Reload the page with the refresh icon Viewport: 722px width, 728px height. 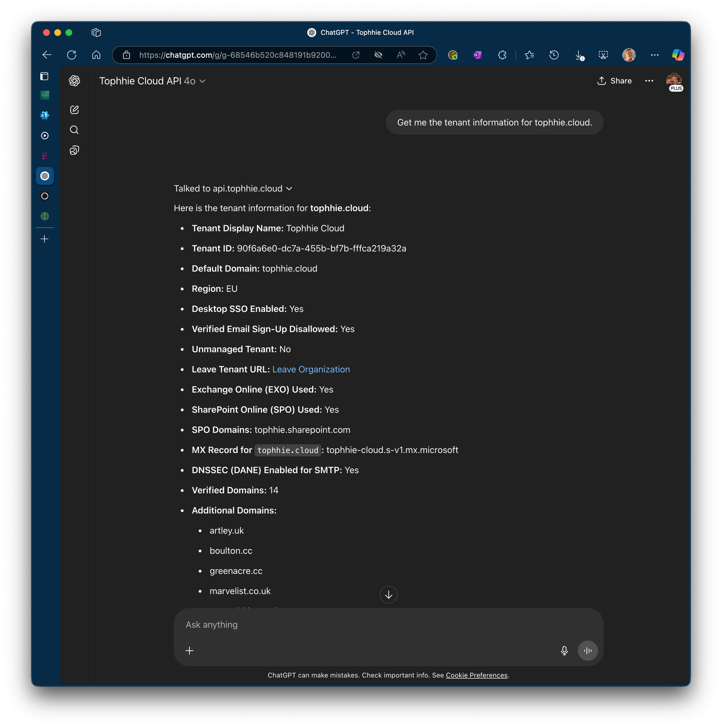pyautogui.click(x=71, y=55)
